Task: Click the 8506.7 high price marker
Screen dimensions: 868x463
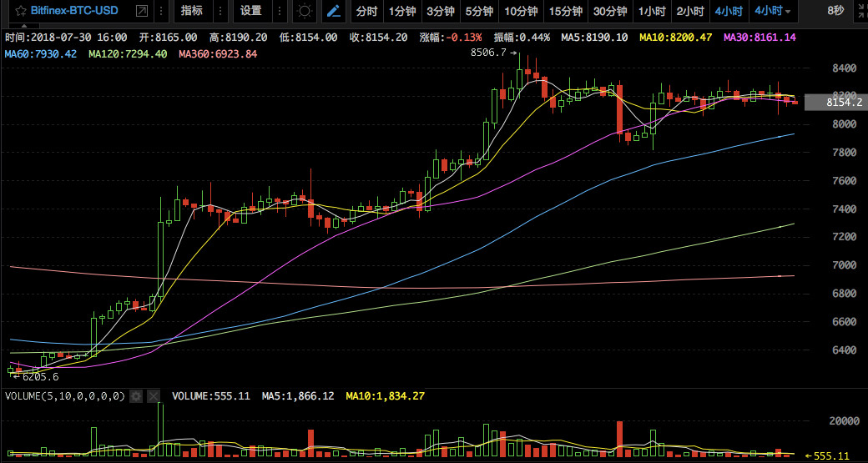Action: [487, 53]
